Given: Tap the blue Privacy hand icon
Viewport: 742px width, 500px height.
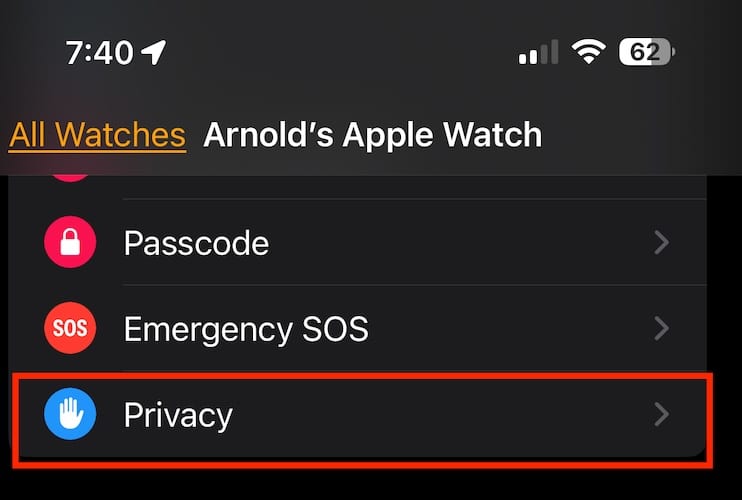Looking at the screenshot, I should pyautogui.click(x=70, y=414).
